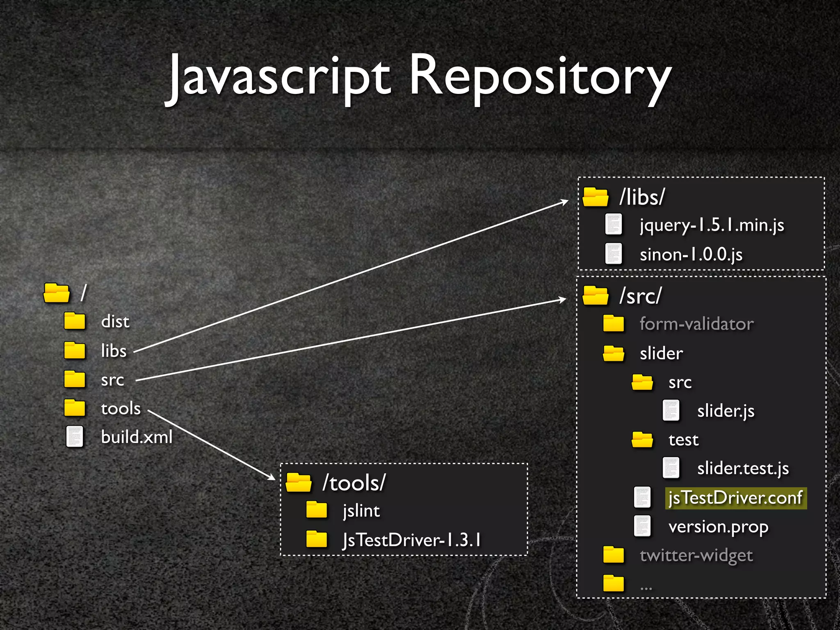
Task: Click the /libs/ open folder icon
Action: click(596, 197)
